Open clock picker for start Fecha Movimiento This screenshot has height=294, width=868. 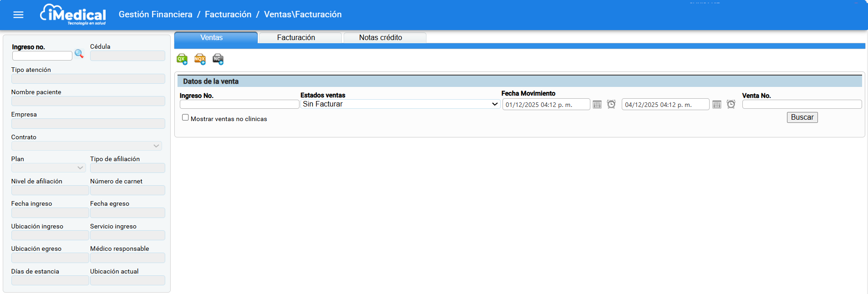tap(611, 104)
